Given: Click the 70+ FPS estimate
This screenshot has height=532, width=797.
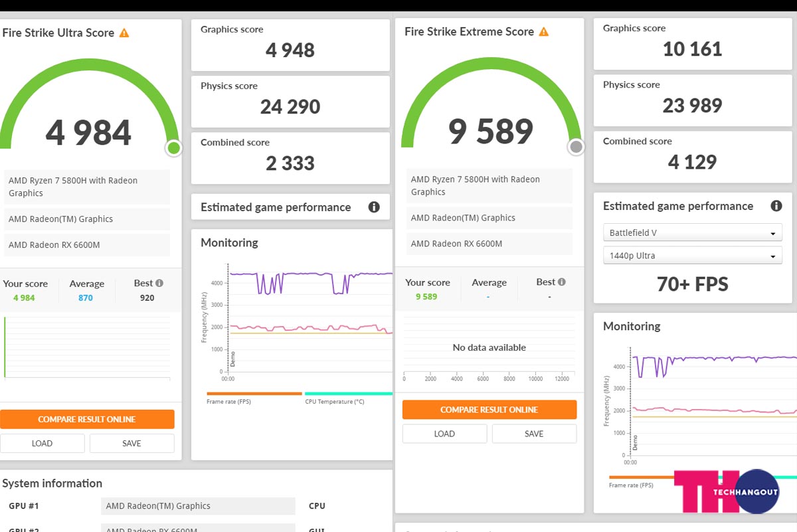Looking at the screenshot, I should pos(693,285).
